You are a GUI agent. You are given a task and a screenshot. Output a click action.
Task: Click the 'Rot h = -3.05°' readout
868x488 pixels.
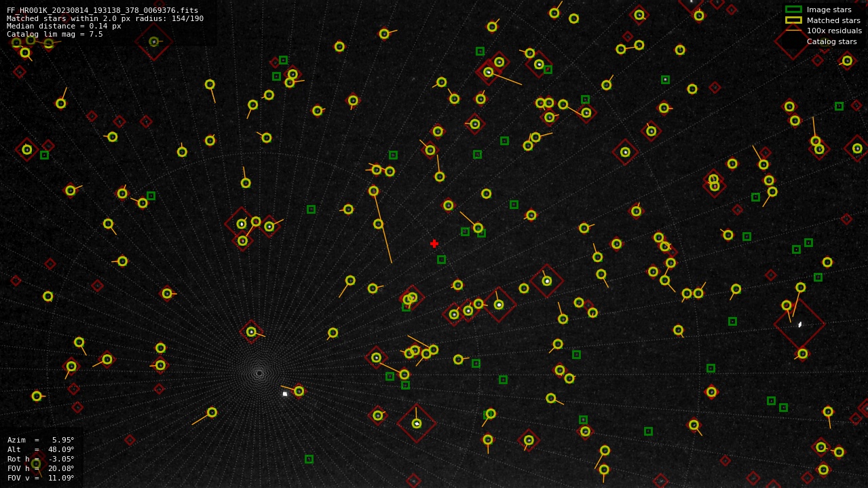(41, 459)
